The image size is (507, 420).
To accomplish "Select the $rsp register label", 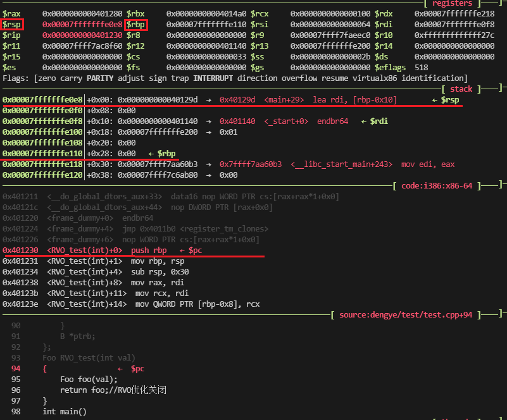I will click(x=11, y=25).
